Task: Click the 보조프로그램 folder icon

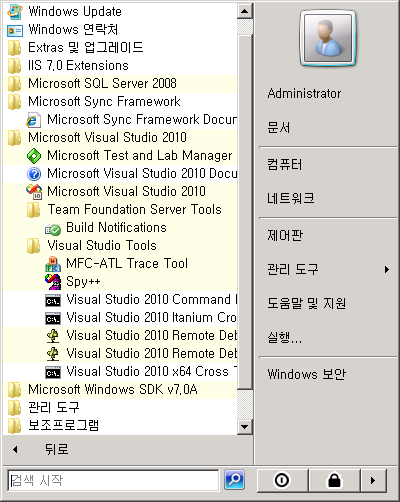Action: tap(15, 426)
